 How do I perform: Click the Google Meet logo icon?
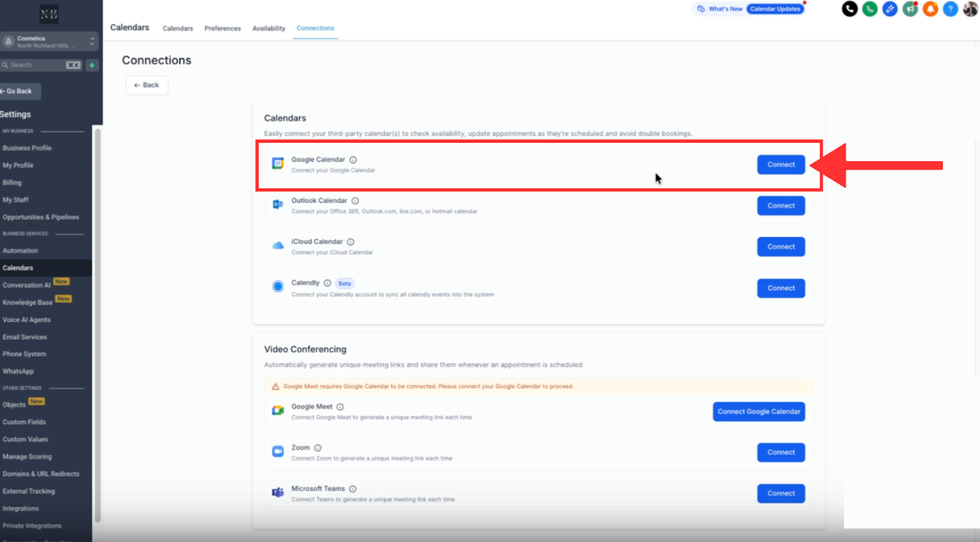click(278, 410)
